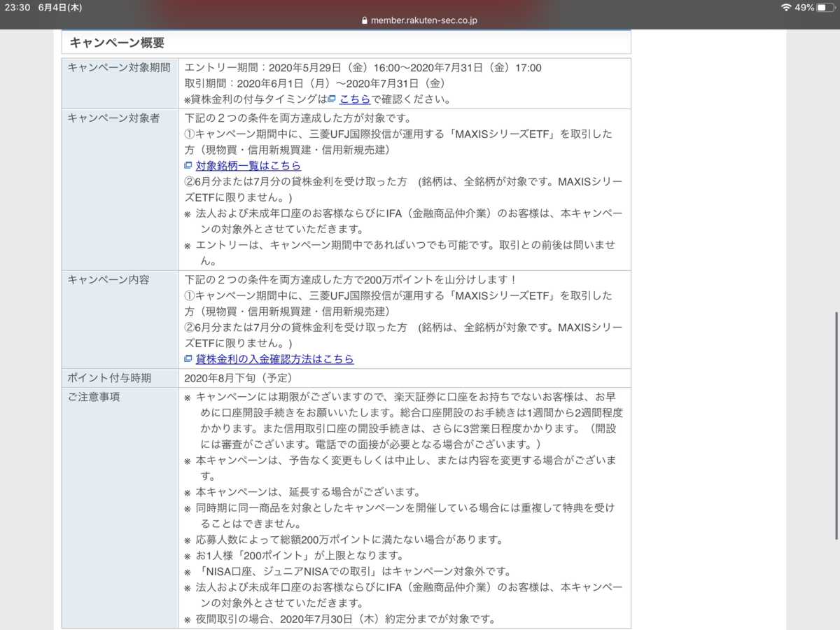Image resolution: width=840 pixels, height=630 pixels.
Task: Click the ご注意事項 row label
Action: (x=94, y=397)
